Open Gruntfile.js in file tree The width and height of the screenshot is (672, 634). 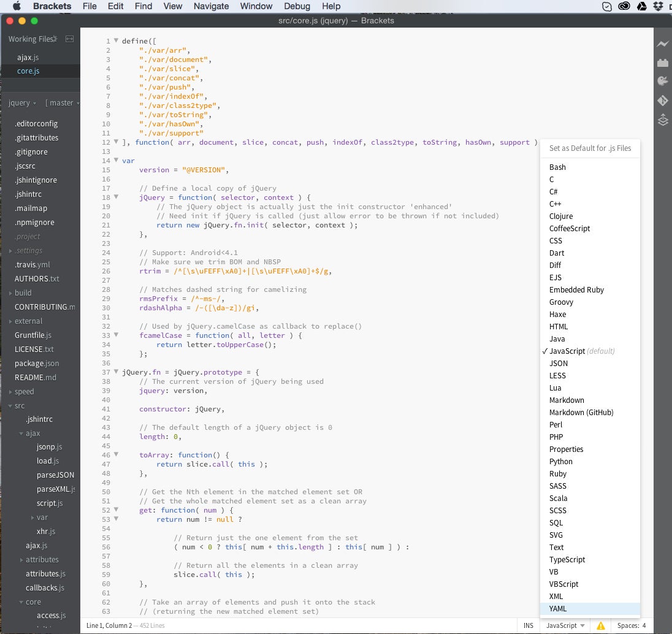[x=33, y=335]
